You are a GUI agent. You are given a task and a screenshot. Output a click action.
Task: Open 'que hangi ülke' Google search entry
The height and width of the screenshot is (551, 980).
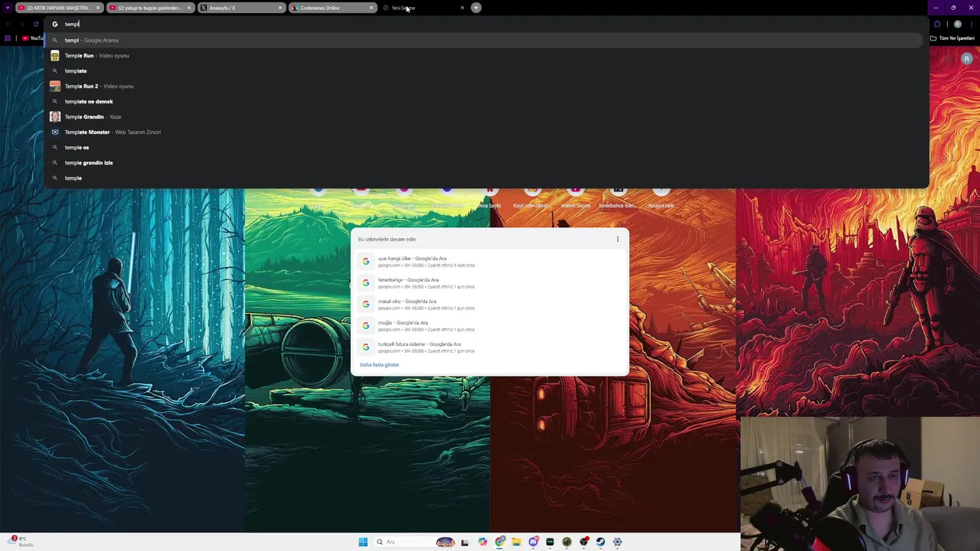(x=490, y=262)
